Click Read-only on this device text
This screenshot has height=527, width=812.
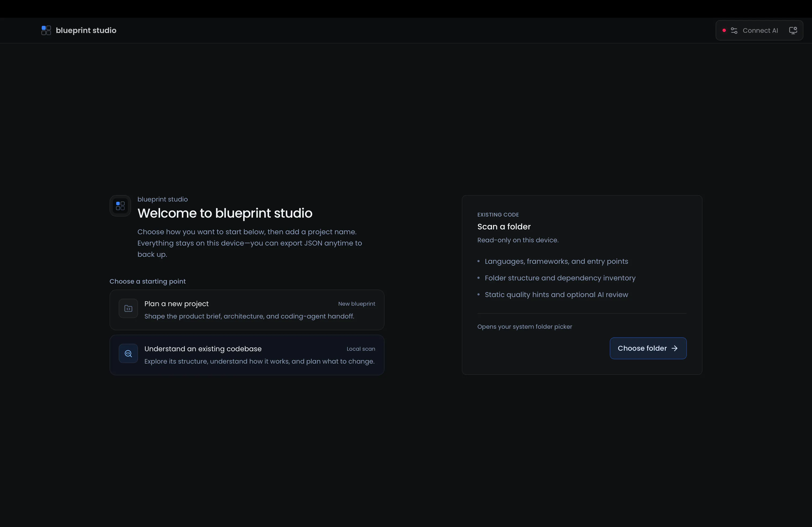click(518, 240)
